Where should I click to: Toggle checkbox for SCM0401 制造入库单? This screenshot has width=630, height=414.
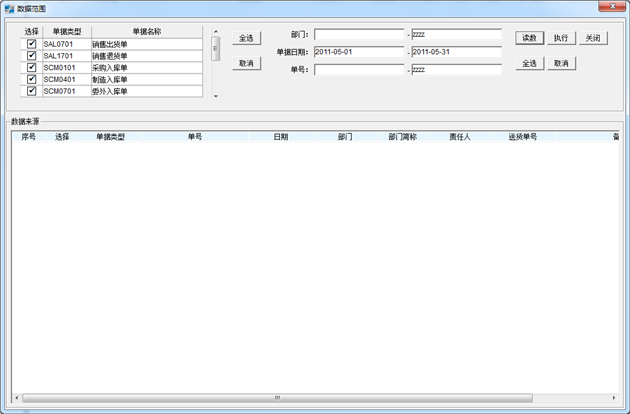click(x=32, y=80)
